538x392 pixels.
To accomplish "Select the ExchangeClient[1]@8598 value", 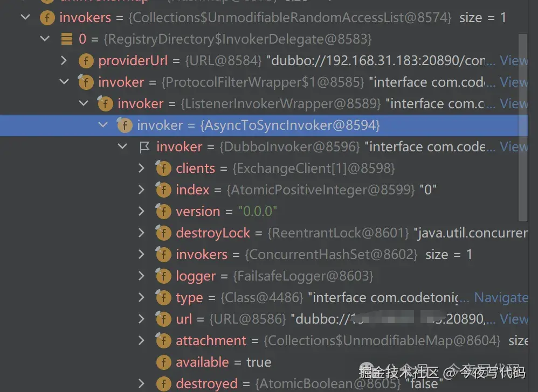I will click(x=314, y=168).
